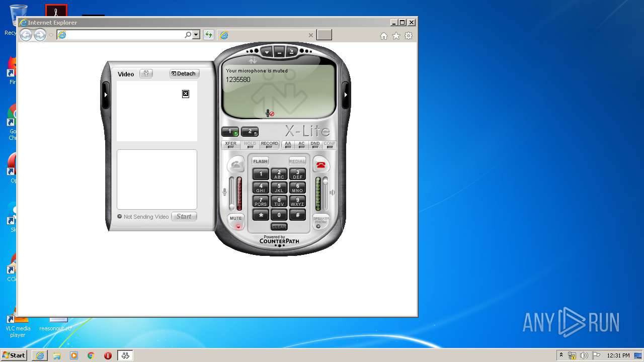Click the gray dial handset icon
Viewport: 644px width, 362px height.
236,165
